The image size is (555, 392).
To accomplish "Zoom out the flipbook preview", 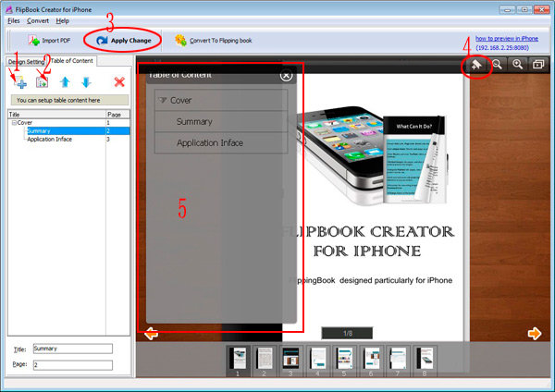I will pyautogui.click(x=497, y=65).
